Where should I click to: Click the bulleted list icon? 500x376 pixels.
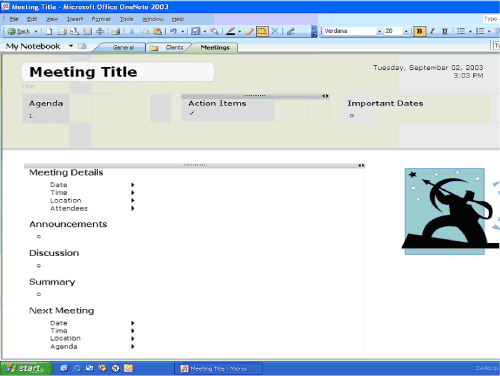pos(461,31)
